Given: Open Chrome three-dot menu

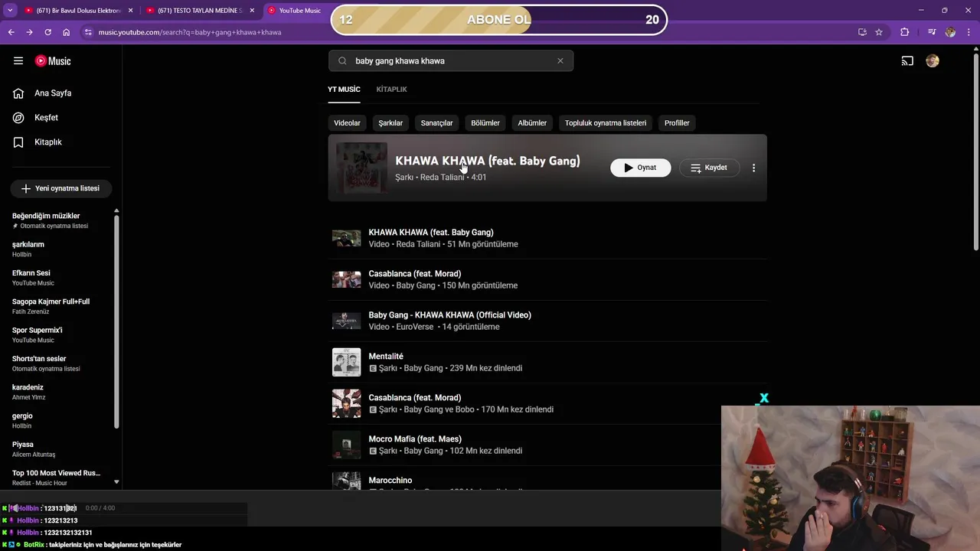Looking at the screenshot, I should tap(968, 32).
